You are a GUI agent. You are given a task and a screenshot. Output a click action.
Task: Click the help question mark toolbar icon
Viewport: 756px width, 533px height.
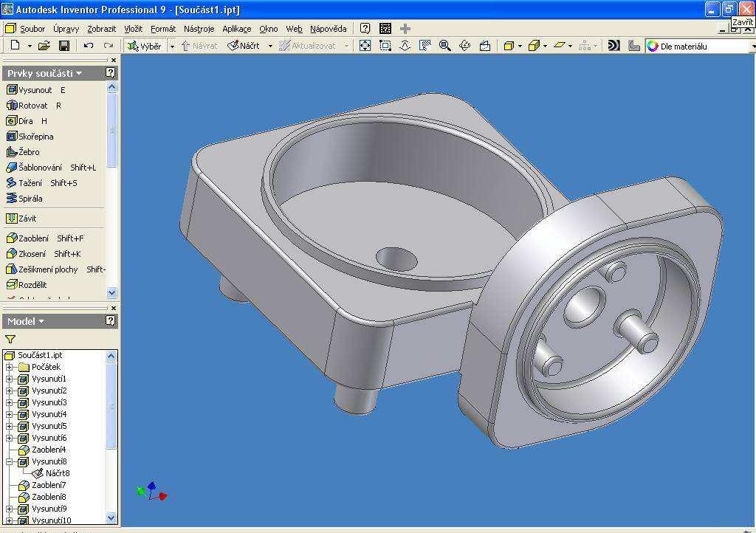(x=365, y=29)
